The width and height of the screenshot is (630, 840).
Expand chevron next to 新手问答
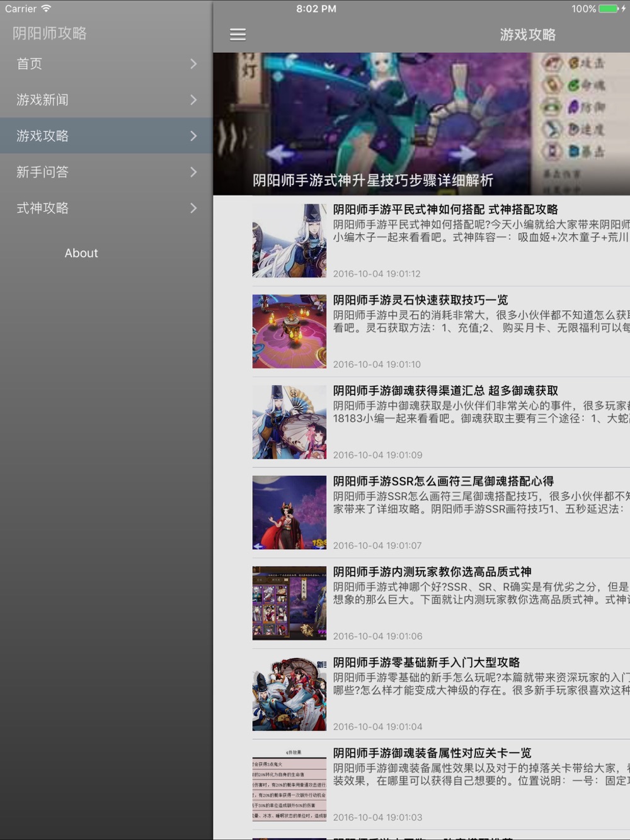point(193,171)
